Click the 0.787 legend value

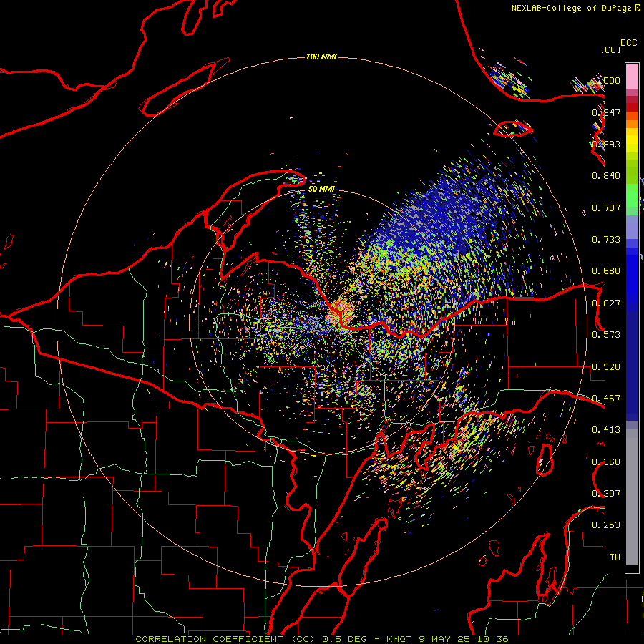[606, 208]
